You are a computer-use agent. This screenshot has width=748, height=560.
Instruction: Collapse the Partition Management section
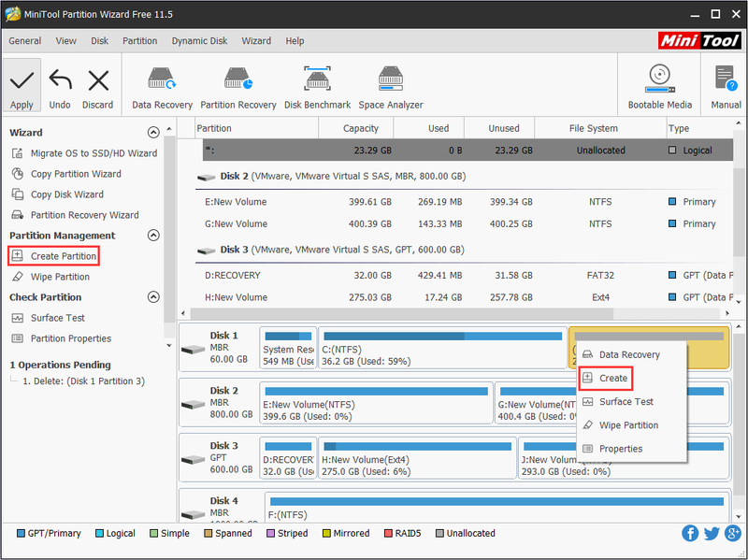point(153,236)
